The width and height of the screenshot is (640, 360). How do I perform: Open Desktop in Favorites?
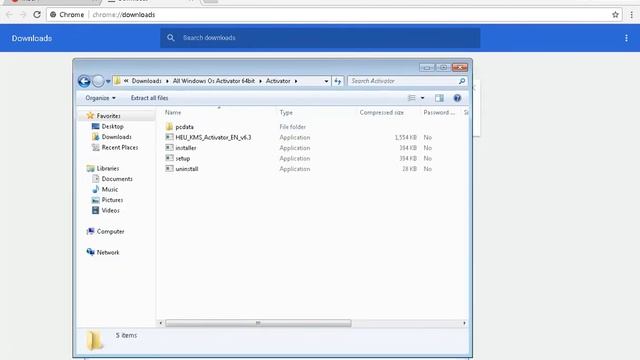112,127
